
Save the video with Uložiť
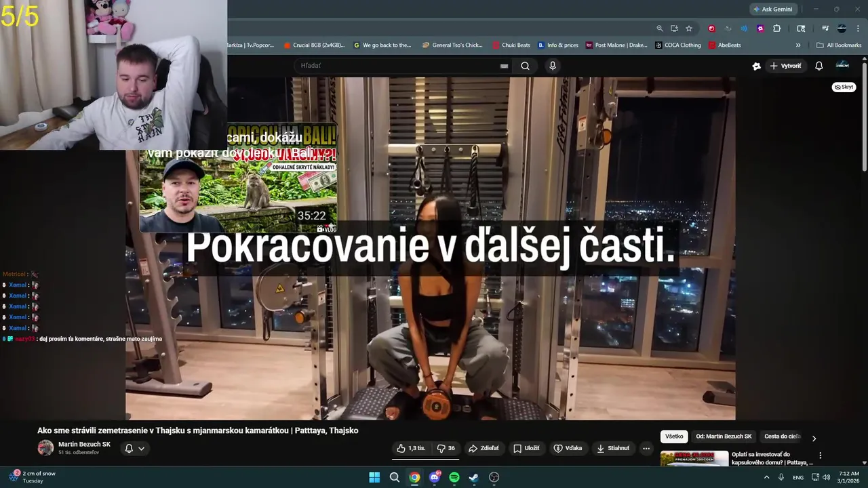pyautogui.click(x=526, y=448)
